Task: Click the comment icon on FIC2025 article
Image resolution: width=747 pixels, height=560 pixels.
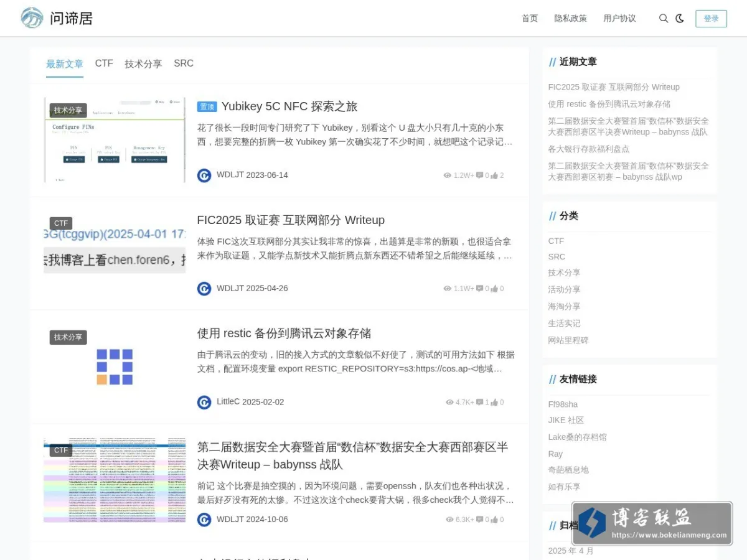Action: click(x=480, y=289)
